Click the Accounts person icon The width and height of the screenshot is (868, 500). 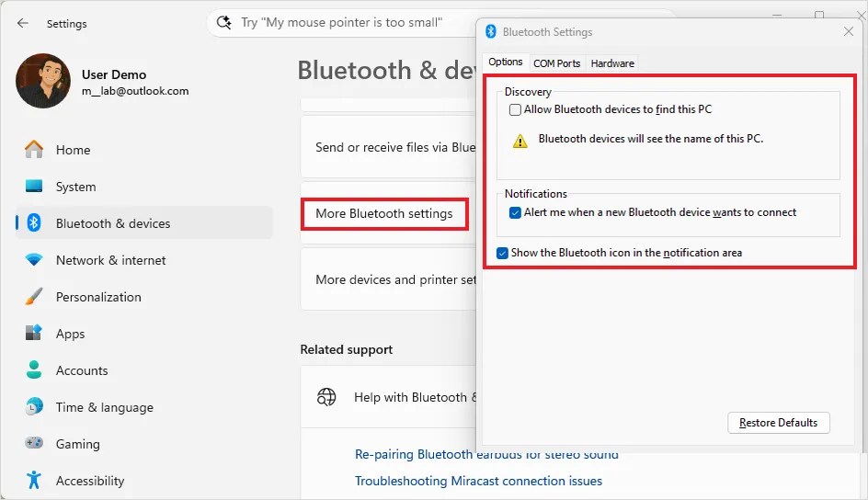(34, 370)
